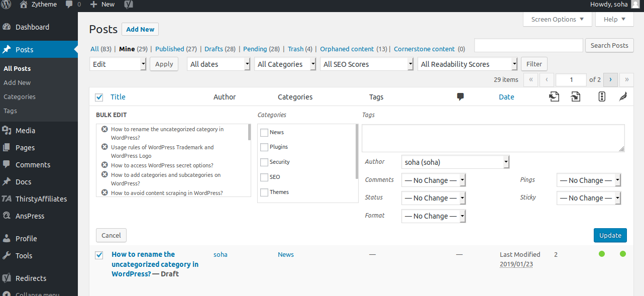Image resolution: width=644 pixels, height=296 pixels.
Task: Click the plus New item in admin bar
Action: tap(102, 5)
